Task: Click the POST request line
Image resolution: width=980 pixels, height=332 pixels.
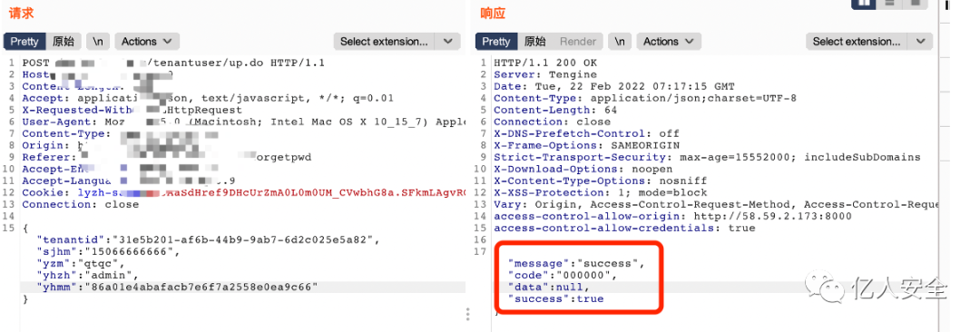Action: [x=173, y=63]
